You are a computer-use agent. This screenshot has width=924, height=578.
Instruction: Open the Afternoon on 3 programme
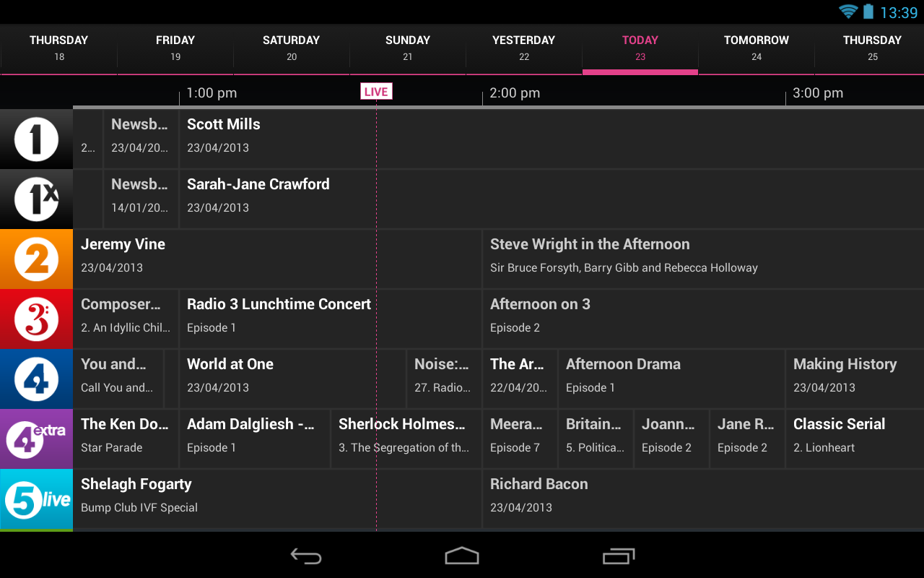[703, 319]
